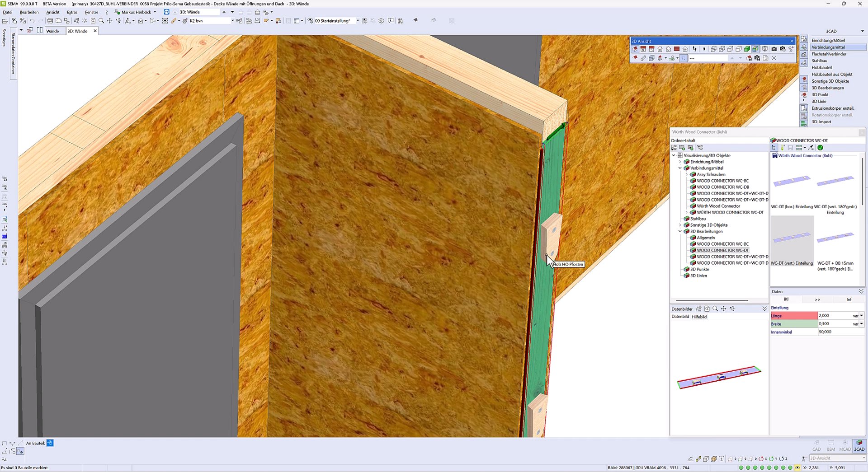Click the undo arrow in main toolbar
868x472 pixels.
(32, 21)
